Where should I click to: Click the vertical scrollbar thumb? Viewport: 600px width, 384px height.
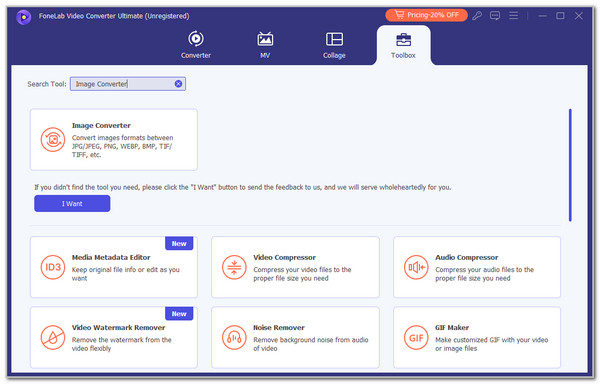[570, 165]
